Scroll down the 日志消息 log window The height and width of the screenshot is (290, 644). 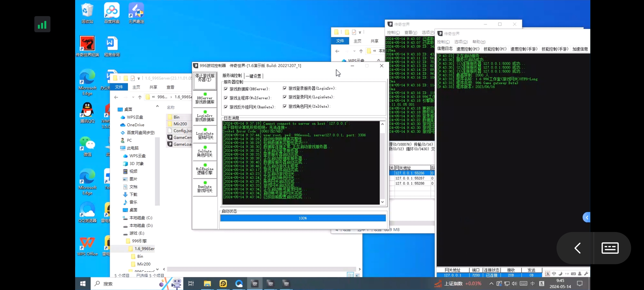pos(382,202)
